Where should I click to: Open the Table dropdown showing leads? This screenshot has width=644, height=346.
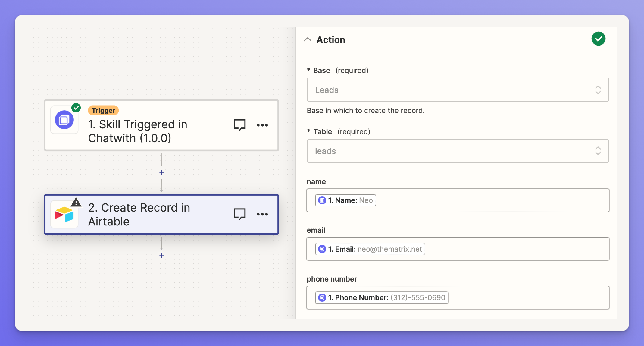[x=458, y=151]
